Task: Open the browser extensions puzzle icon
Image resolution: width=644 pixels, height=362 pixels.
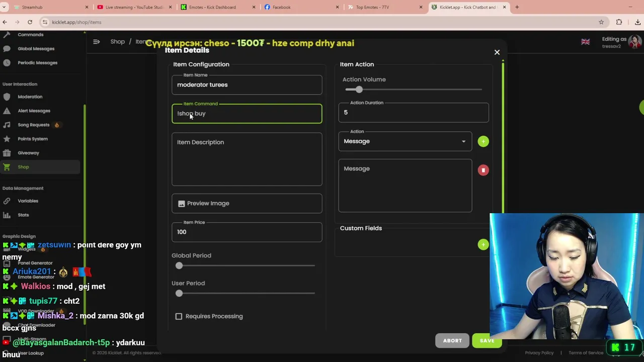Action: pyautogui.click(x=619, y=22)
